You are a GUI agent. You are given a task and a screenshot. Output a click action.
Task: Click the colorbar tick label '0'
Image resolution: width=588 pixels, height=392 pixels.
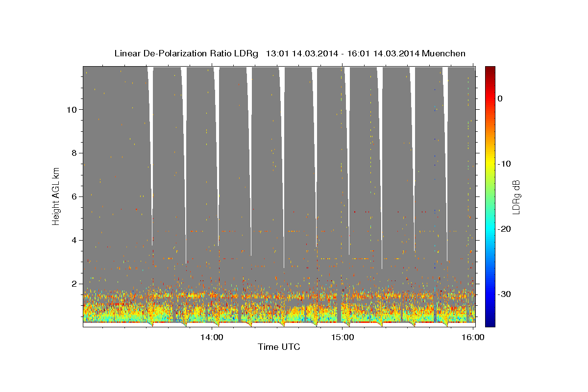coord(500,98)
